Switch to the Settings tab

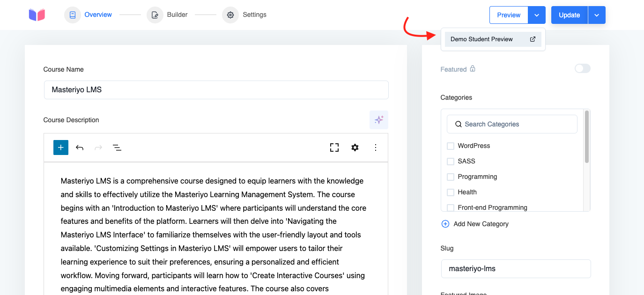pos(254,15)
